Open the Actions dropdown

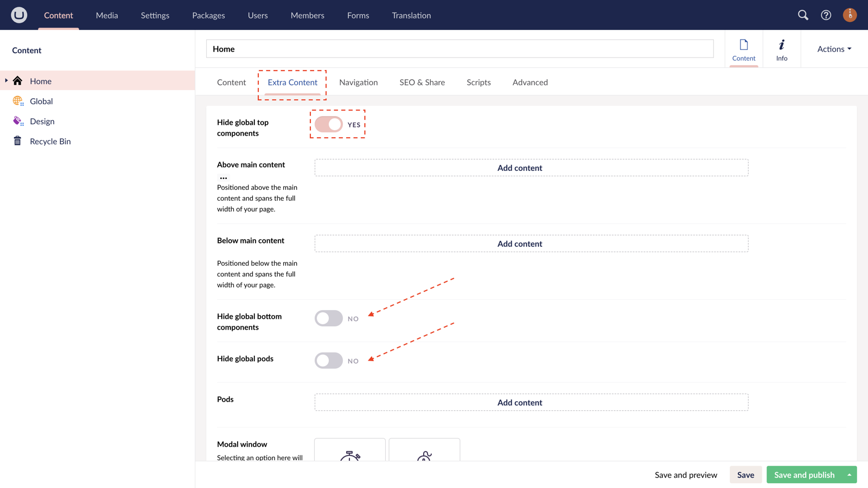click(833, 49)
